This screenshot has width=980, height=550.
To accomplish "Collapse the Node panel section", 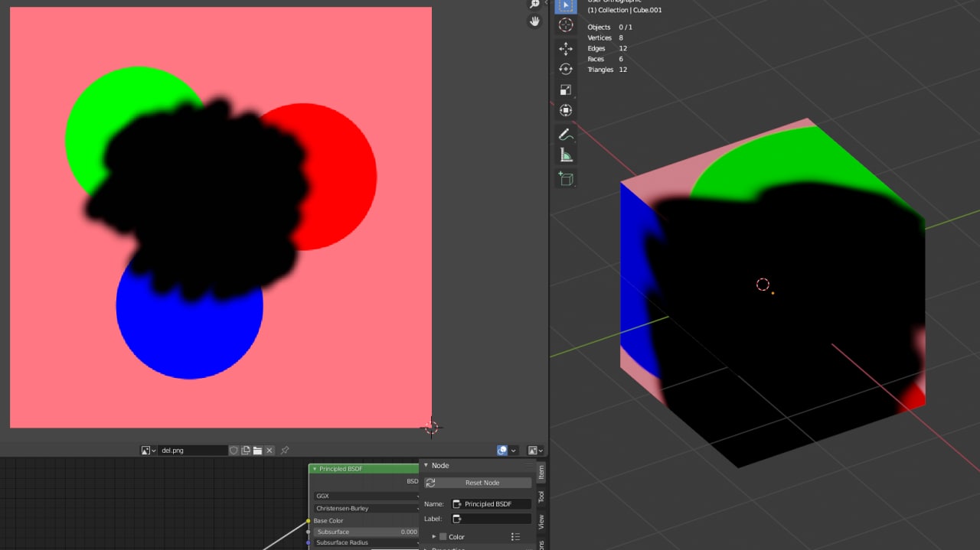I will point(426,465).
